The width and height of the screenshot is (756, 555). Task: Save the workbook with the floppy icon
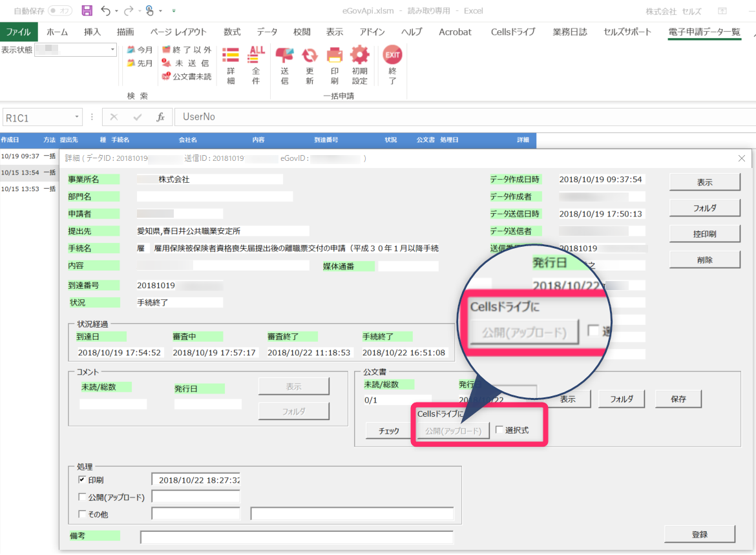click(87, 10)
